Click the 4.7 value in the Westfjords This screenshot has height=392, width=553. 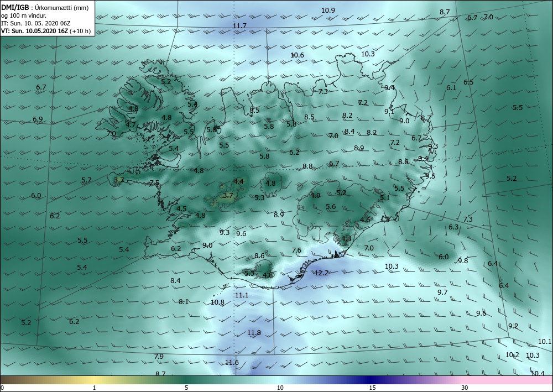[x=131, y=124]
